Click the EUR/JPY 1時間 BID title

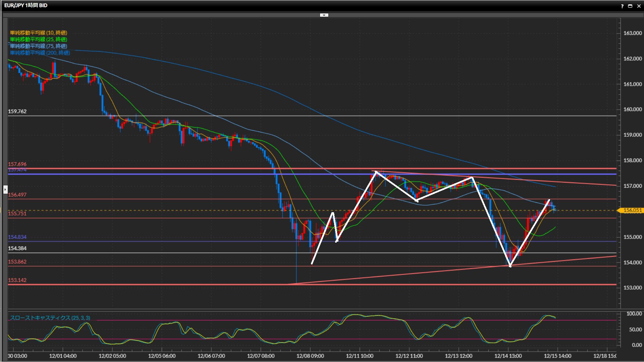pyautogui.click(x=26, y=5)
